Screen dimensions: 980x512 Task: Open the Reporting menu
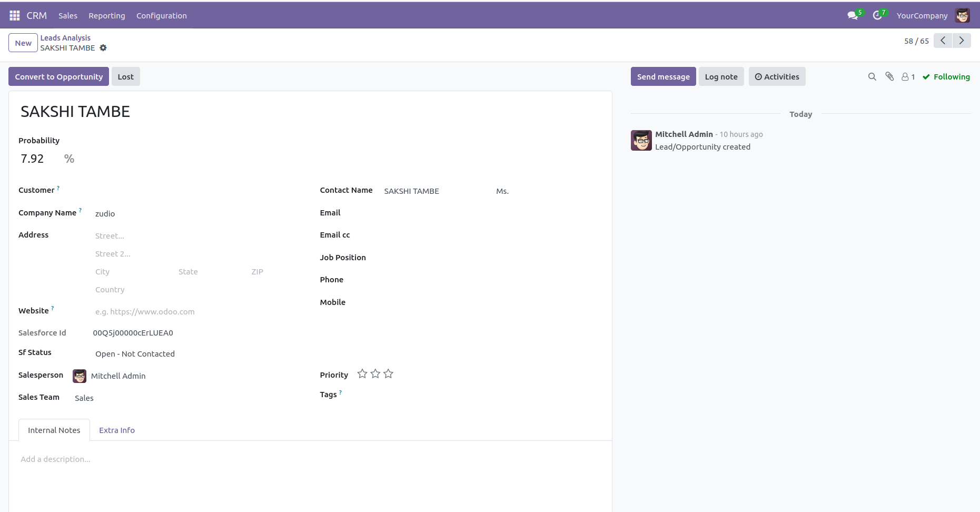pyautogui.click(x=107, y=16)
